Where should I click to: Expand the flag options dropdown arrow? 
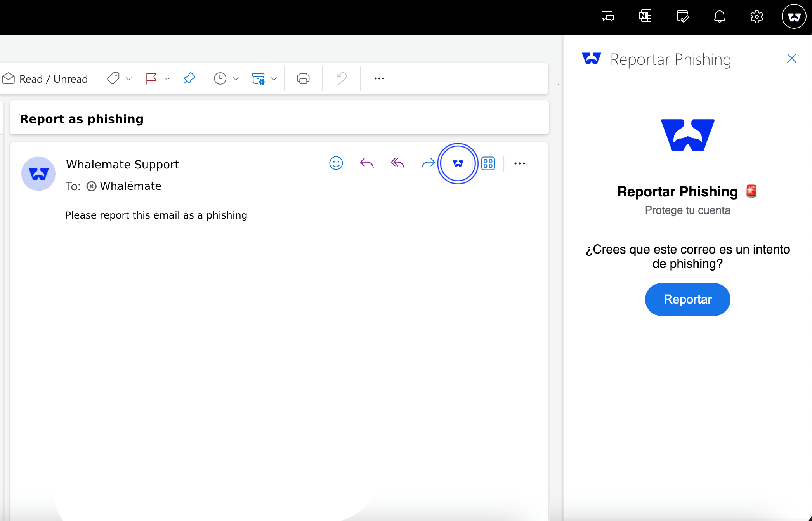tap(167, 79)
